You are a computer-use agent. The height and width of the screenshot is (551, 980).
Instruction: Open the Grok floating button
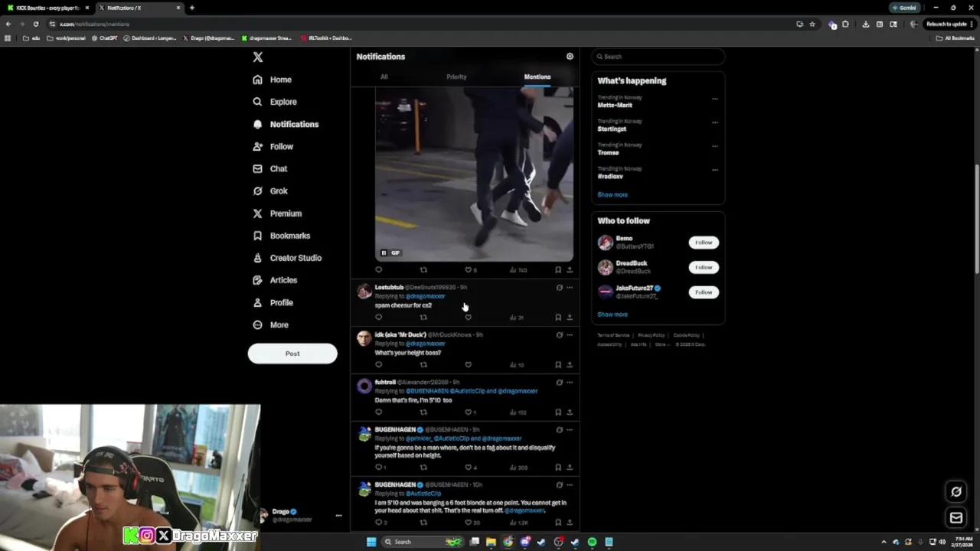pos(956,491)
